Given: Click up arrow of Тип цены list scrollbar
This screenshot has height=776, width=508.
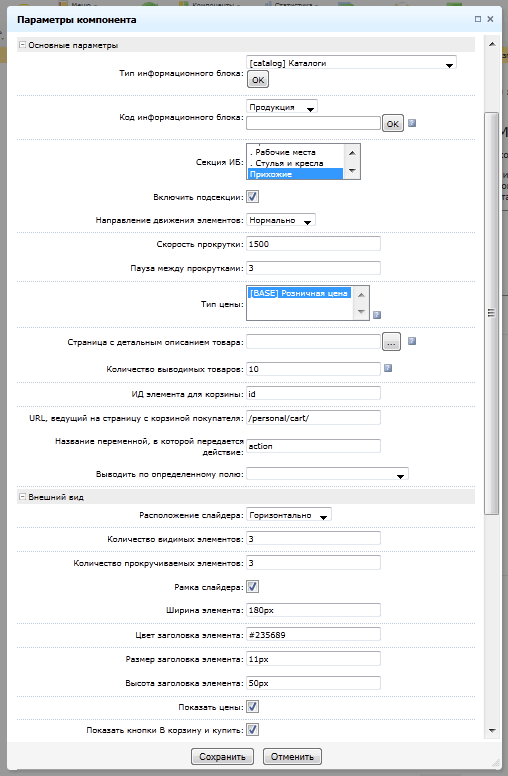Looking at the screenshot, I should coord(361,295).
